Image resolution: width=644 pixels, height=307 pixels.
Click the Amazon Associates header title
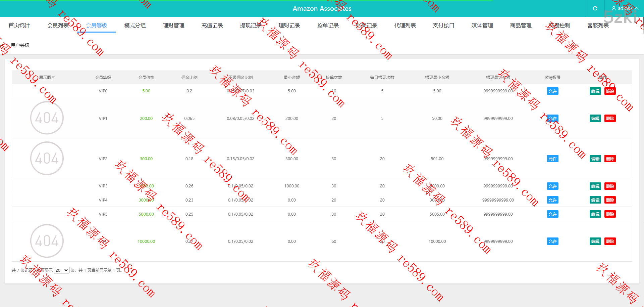click(322, 8)
